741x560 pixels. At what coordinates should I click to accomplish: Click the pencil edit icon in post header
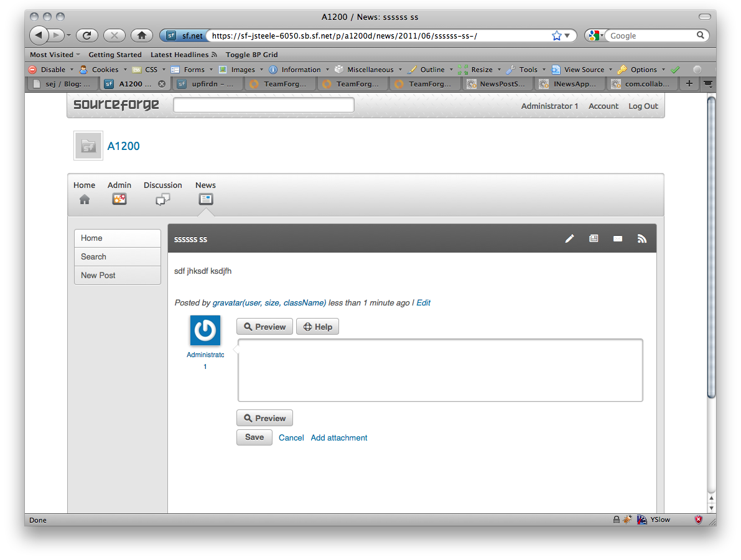[569, 239]
